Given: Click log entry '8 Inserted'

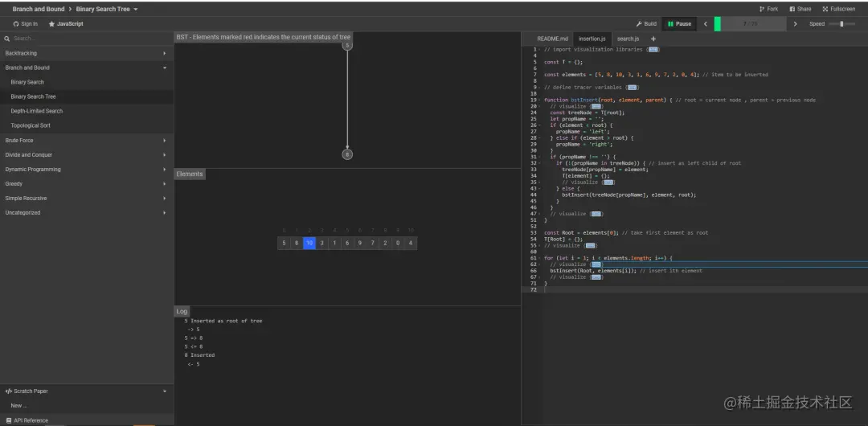Looking at the screenshot, I should [x=200, y=355].
